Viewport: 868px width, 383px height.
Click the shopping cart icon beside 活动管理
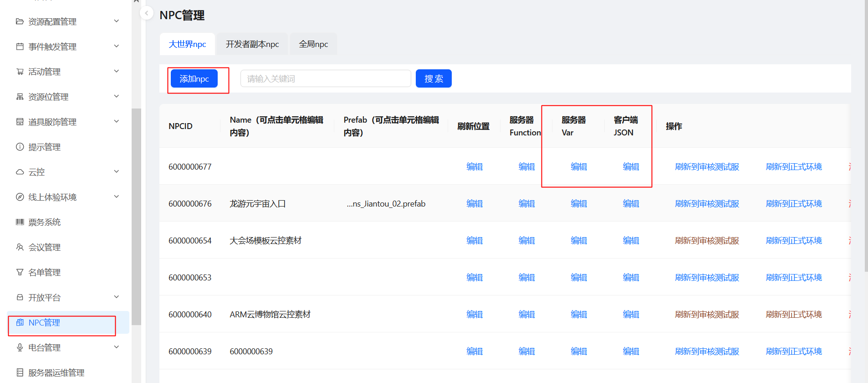[x=20, y=72]
